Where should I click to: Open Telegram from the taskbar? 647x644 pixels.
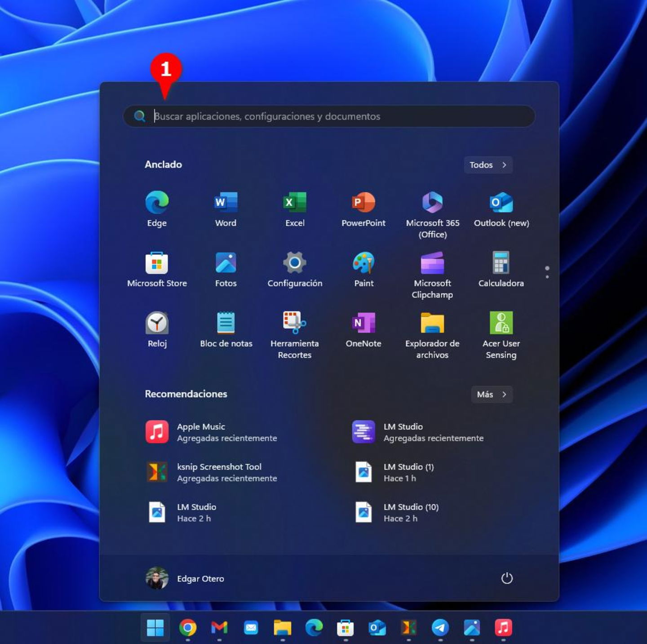point(440,627)
